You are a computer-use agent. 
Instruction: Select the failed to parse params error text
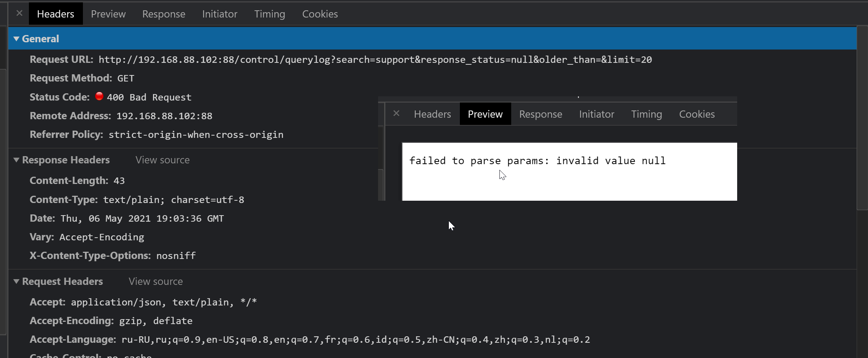coord(537,160)
